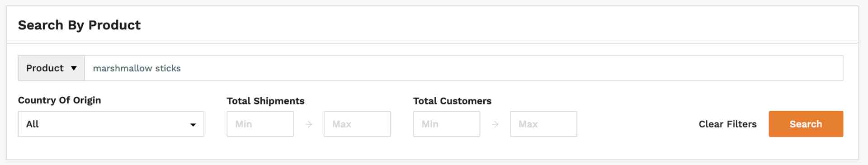Click the word Product in the selector

coord(45,68)
